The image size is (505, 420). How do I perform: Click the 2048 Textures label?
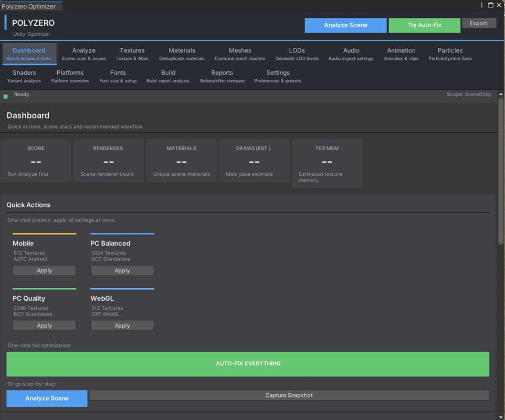tap(31, 308)
